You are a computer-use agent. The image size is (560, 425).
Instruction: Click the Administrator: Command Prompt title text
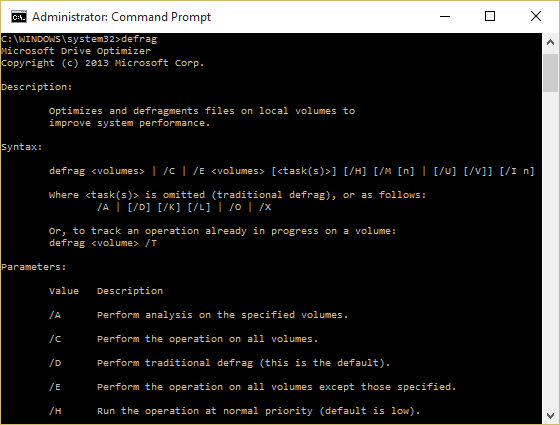(x=121, y=17)
